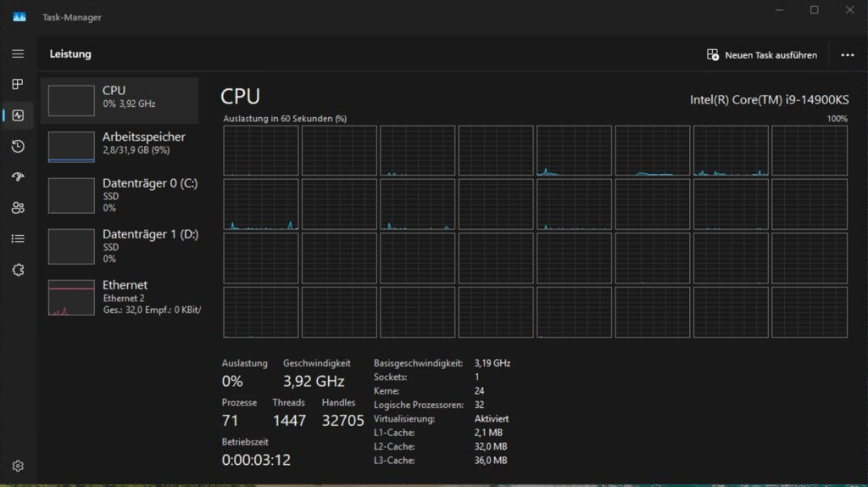Viewport: 868px width, 487px height.
Task: Select the Ethernet entry
Action: point(120,298)
